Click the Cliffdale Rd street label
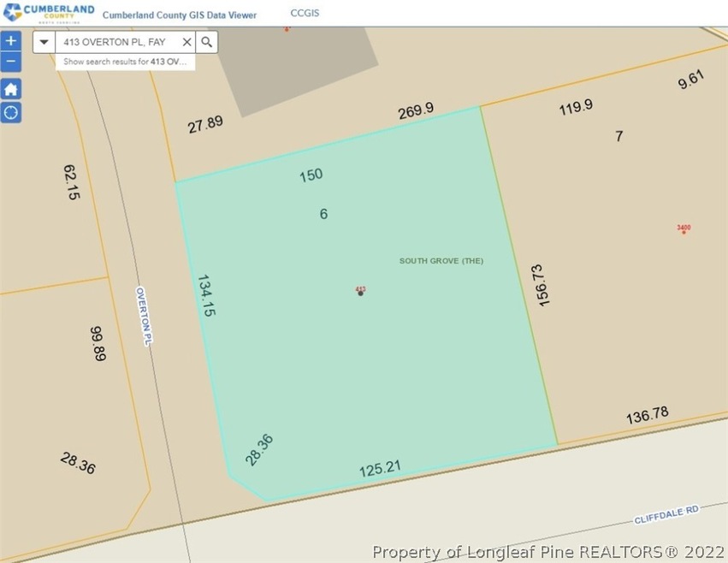Screen dimensions: 728x563 (666, 514)
